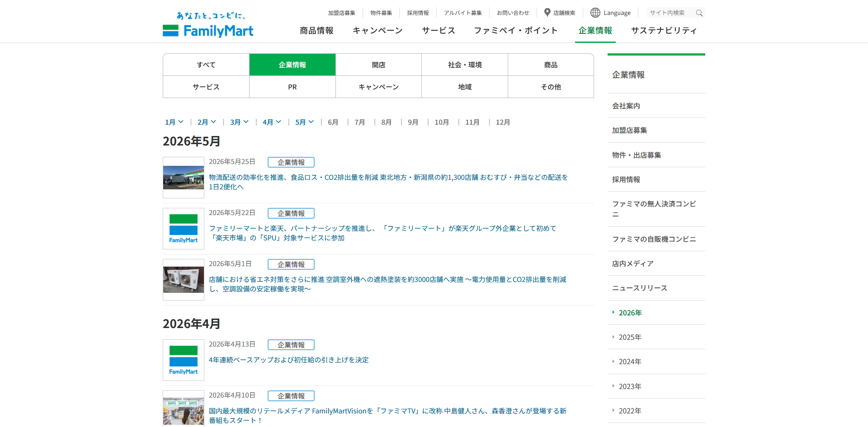Click the logo thumbnail for April 13 article
The width and height of the screenshot is (868, 427).
pos(184,360)
